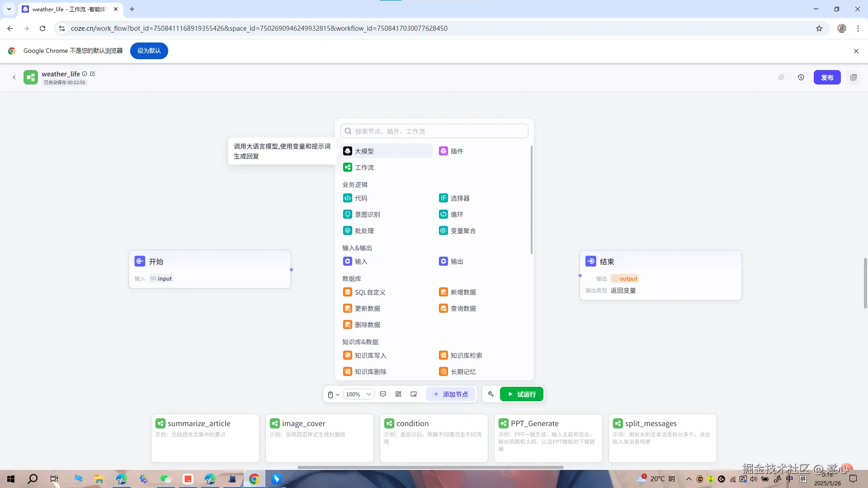Viewport: 868px width, 488px height.
Task: Click the auto-layout grid icon
Action: tap(398, 394)
